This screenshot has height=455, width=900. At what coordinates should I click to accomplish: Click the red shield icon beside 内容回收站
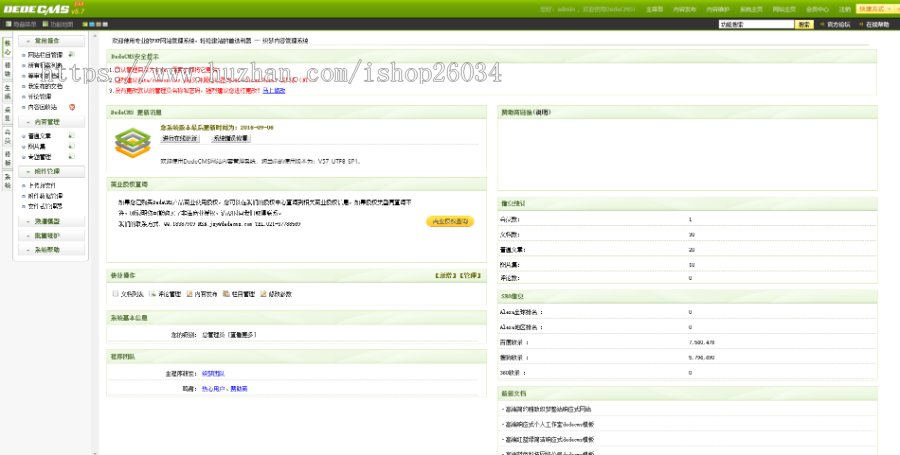(x=72, y=107)
